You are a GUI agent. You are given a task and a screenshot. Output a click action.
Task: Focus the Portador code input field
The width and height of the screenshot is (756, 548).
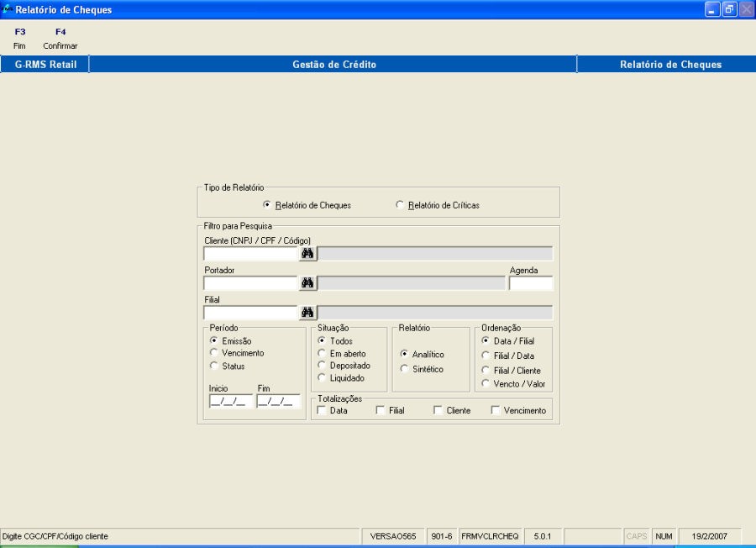[x=250, y=283]
